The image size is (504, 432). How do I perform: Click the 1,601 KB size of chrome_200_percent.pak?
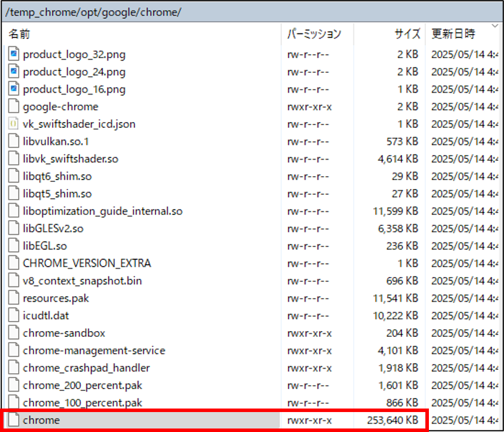(x=398, y=385)
